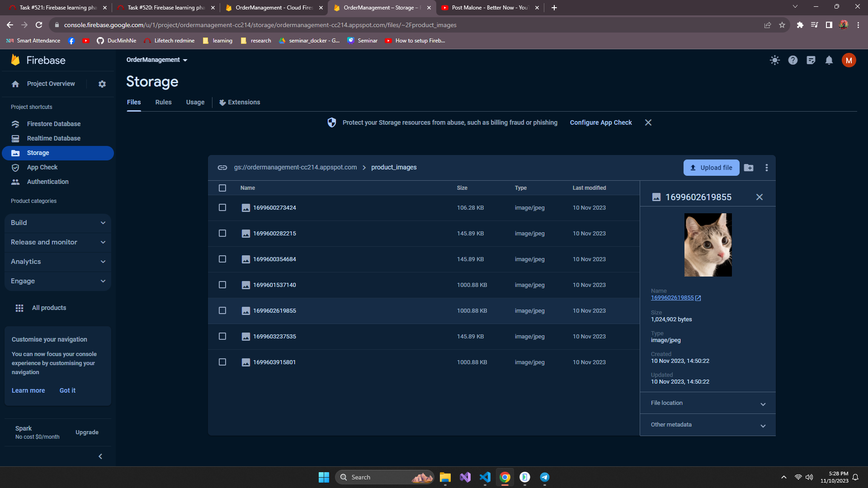Click the help question mark icon
The height and width of the screenshot is (488, 868).
coord(793,60)
